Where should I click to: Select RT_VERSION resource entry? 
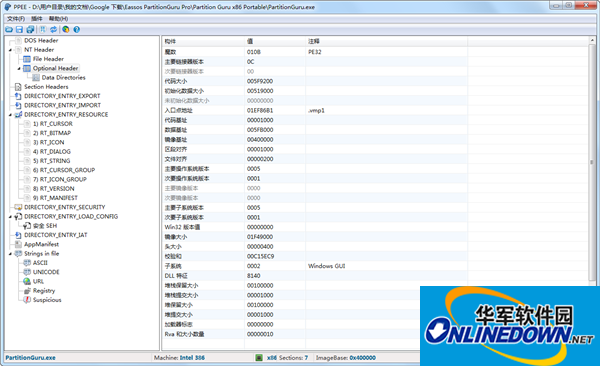[54, 189]
